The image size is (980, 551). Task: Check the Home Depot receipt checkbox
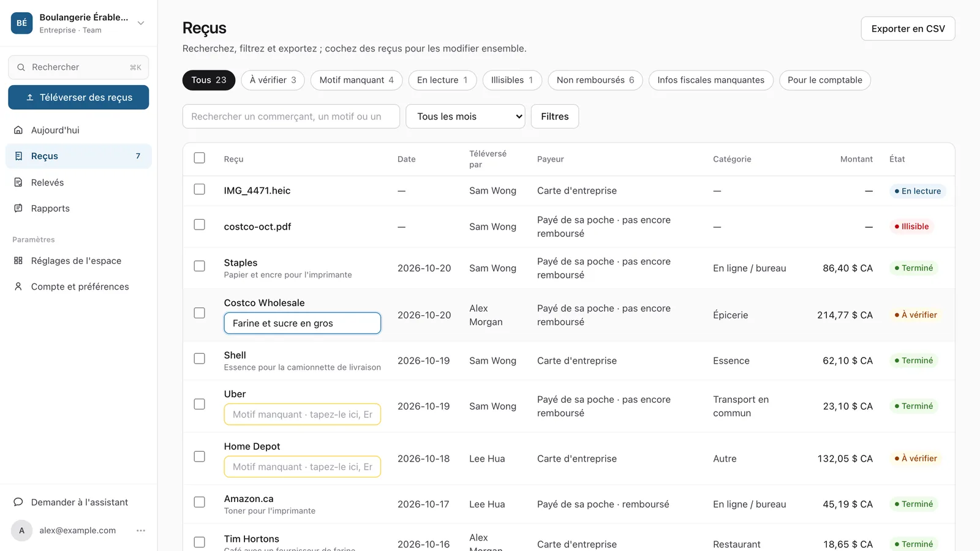200,457
